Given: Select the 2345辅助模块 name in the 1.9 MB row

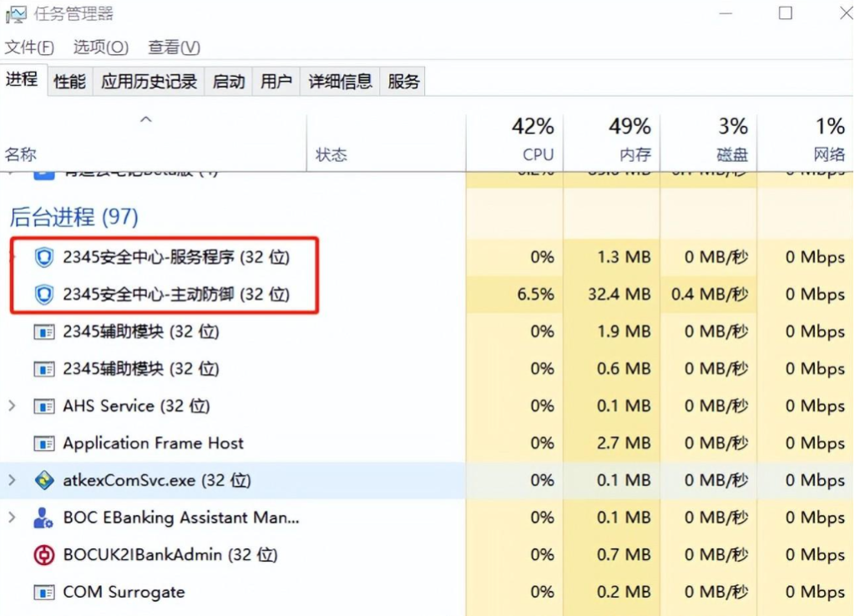Looking at the screenshot, I should (x=141, y=331).
